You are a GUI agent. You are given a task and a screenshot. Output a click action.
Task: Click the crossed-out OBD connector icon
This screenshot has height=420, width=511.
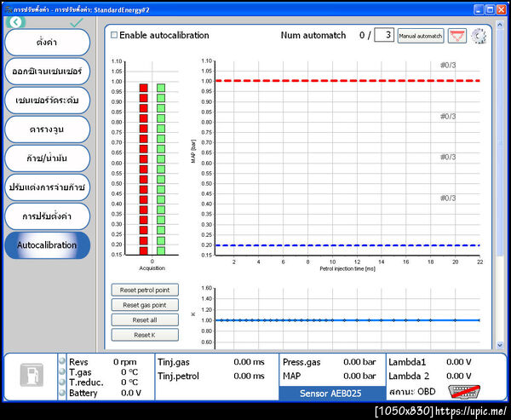click(x=464, y=392)
